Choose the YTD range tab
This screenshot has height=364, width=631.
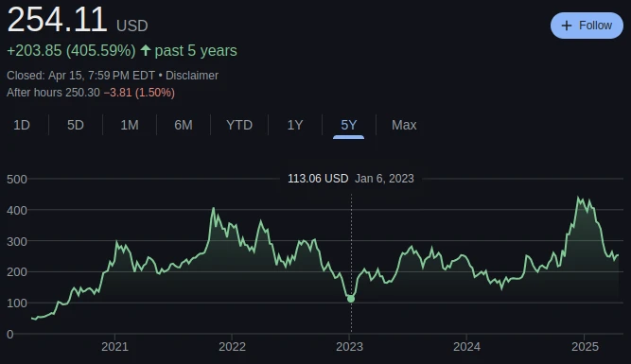click(x=239, y=125)
